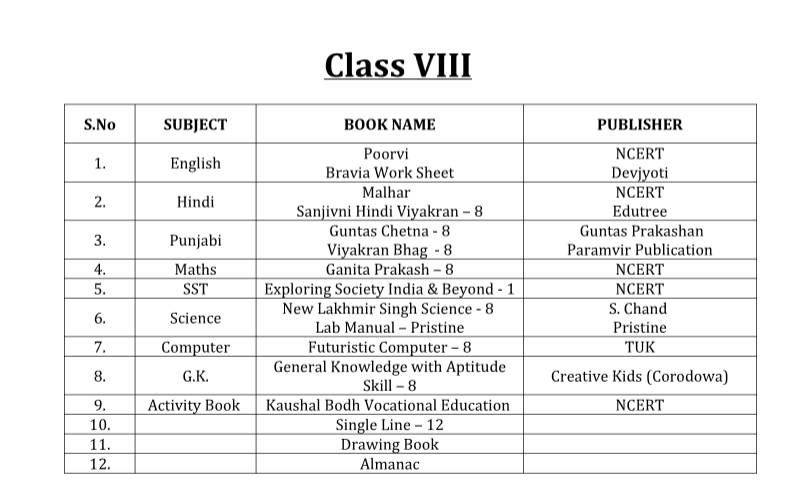Click the Punjabi subject cell
The height and width of the screenshot is (486, 794).
pyautogui.click(x=195, y=240)
